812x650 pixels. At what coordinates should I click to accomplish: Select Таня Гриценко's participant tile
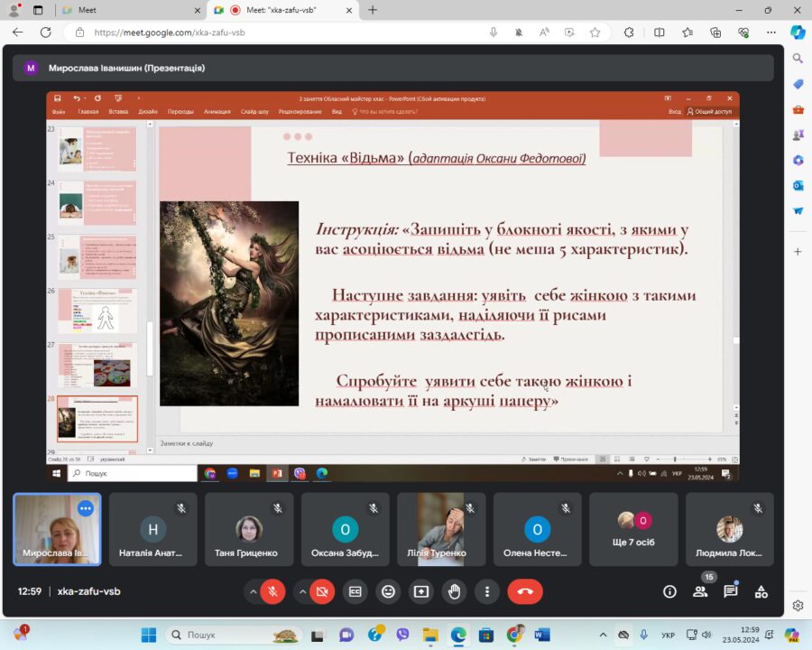click(x=249, y=529)
